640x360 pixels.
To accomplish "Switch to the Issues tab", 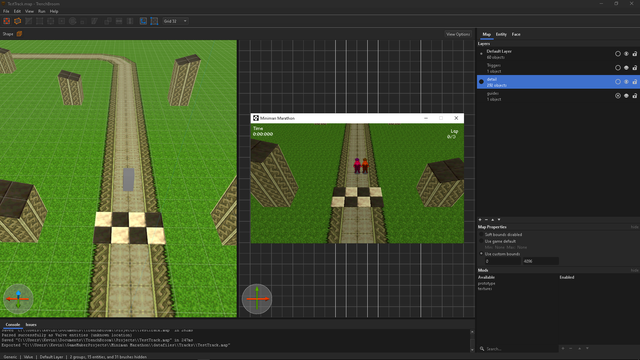I will 31,325.
